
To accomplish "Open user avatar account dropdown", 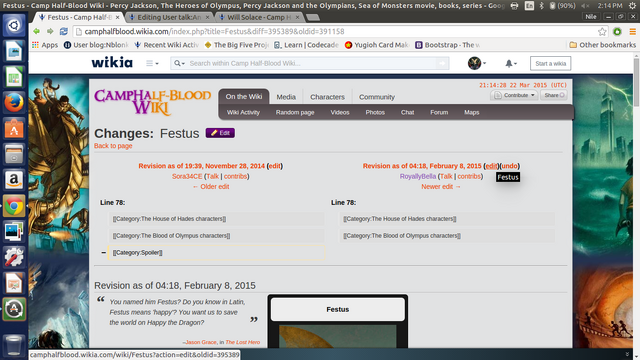I will pos(477,63).
